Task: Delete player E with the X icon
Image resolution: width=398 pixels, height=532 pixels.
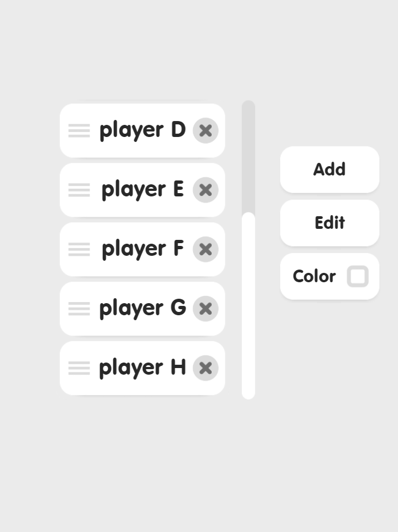Action: click(x=206, y=190)
